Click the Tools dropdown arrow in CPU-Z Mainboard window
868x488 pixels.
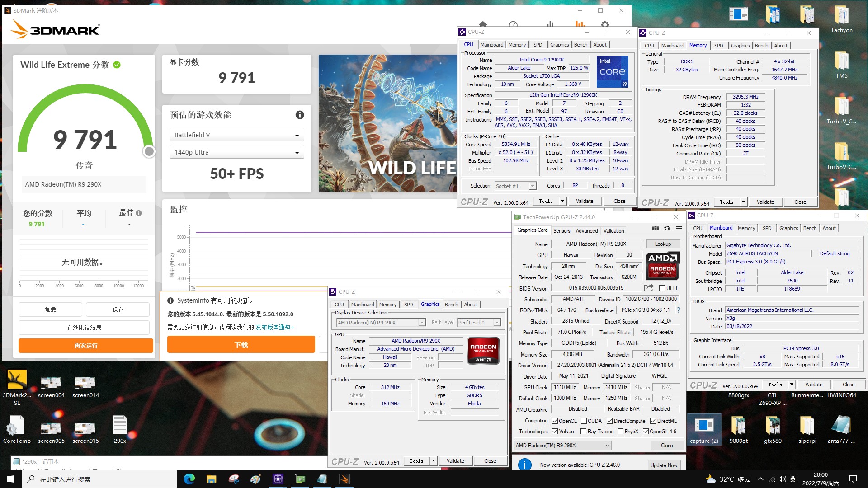(792, 385)
